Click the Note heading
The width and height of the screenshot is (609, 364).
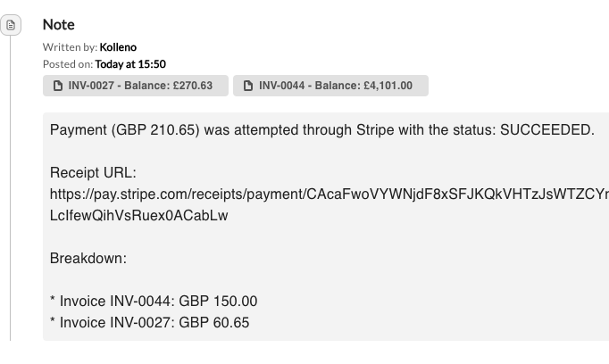[59, 25]
